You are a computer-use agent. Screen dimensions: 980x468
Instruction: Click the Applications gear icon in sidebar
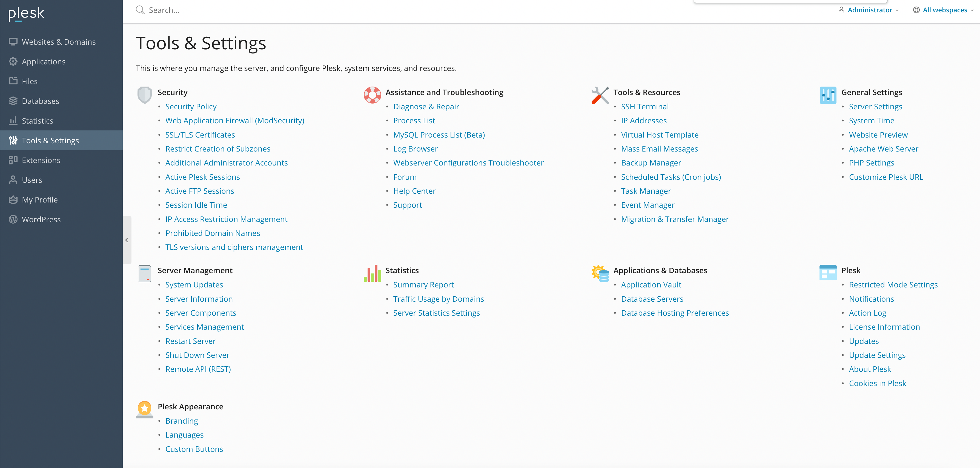coord(13,62)
